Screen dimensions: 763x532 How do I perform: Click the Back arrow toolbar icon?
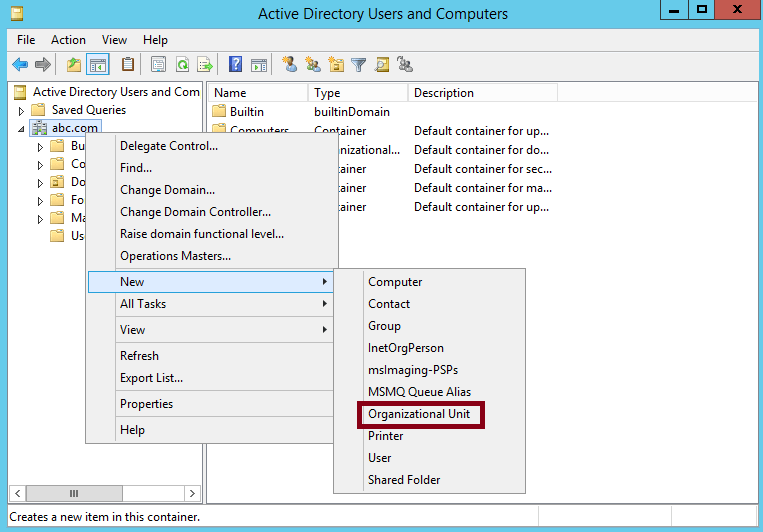(x=20, y=64)
